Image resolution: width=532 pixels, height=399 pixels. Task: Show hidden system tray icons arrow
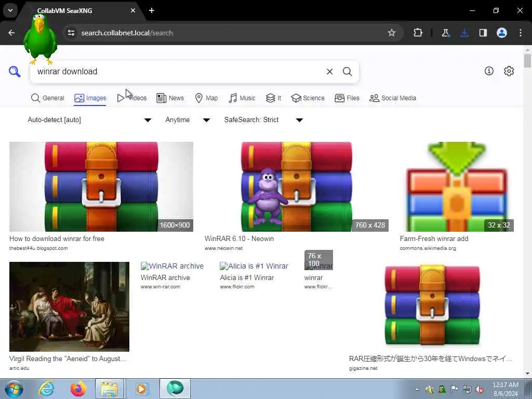pos(417,390)
